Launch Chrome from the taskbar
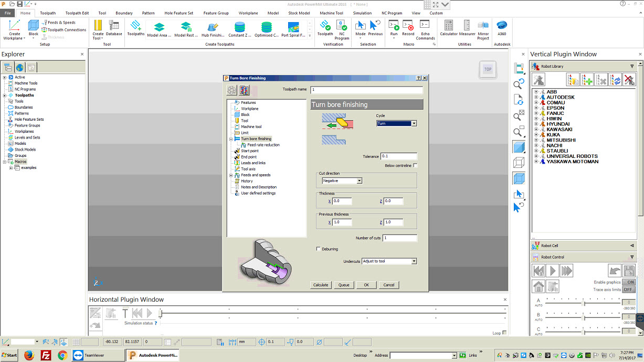Viewport: 644px width, 362px height. [x=62, y=355]
